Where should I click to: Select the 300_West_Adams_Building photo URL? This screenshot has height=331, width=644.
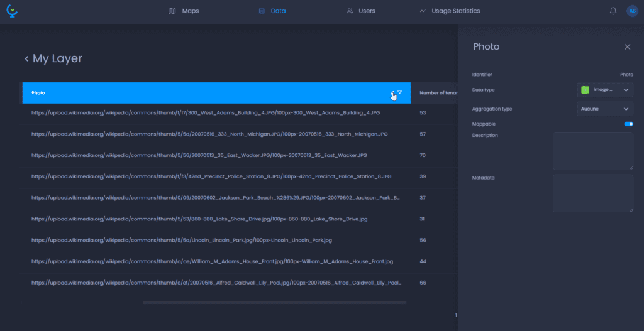tap(206, 112)
